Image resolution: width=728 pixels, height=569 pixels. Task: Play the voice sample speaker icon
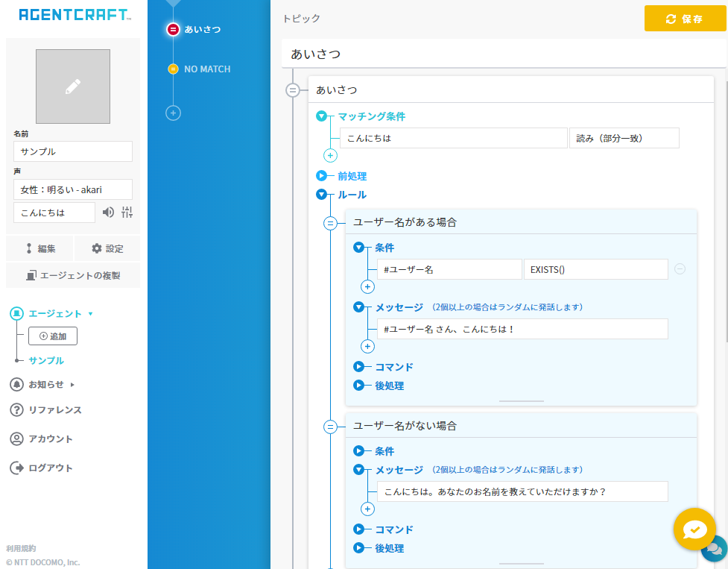coord(109,213)
